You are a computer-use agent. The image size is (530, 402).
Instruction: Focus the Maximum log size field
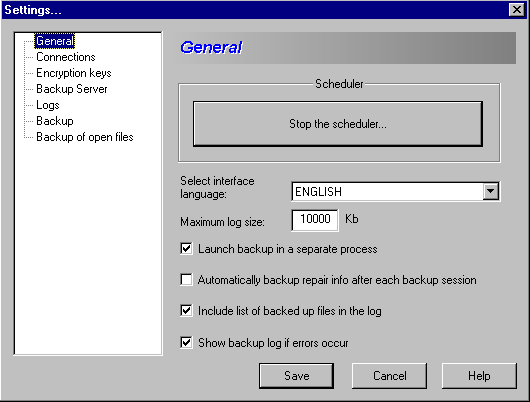point(315,220)
